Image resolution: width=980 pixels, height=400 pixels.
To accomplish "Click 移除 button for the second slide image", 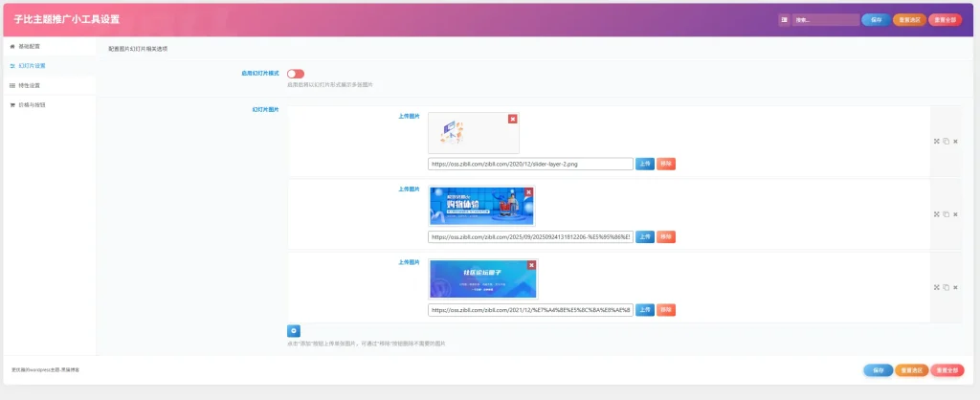I will 666,236.
